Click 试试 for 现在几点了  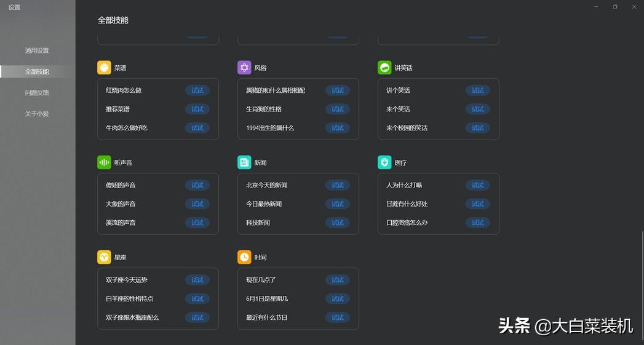click(x=338, y=280)
